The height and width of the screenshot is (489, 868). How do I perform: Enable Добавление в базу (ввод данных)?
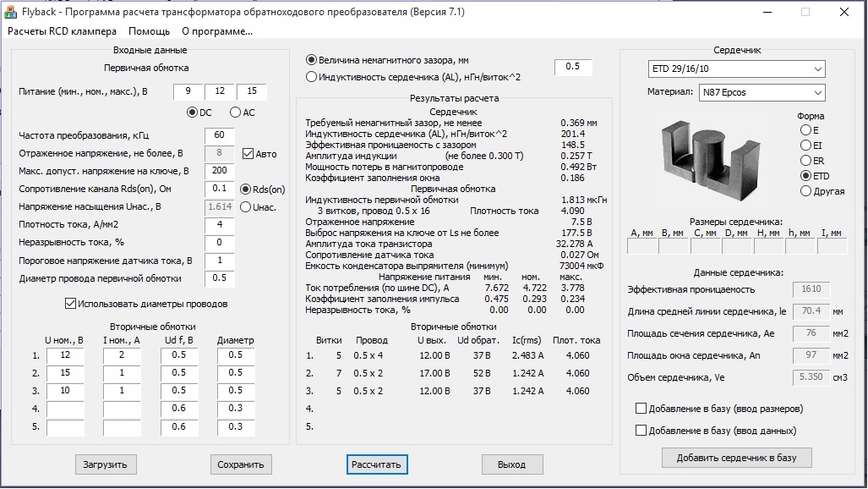click(641, 431)
